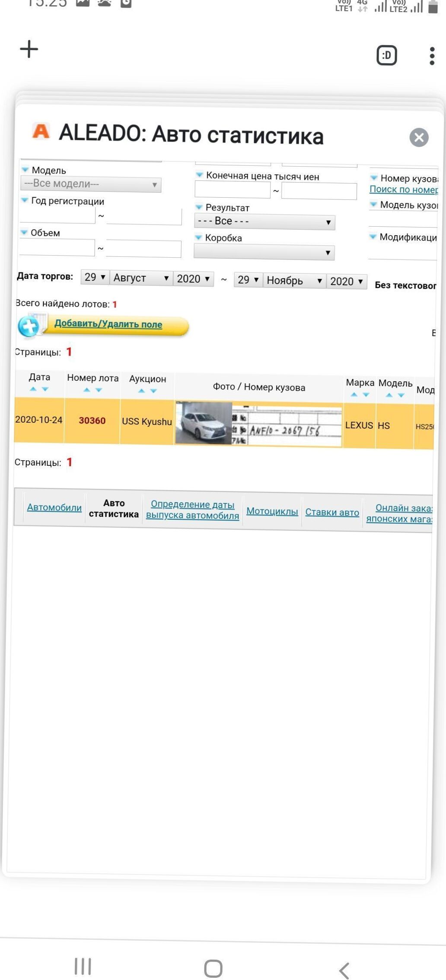Open end day 29 dropdown

[x=248, y=280]
